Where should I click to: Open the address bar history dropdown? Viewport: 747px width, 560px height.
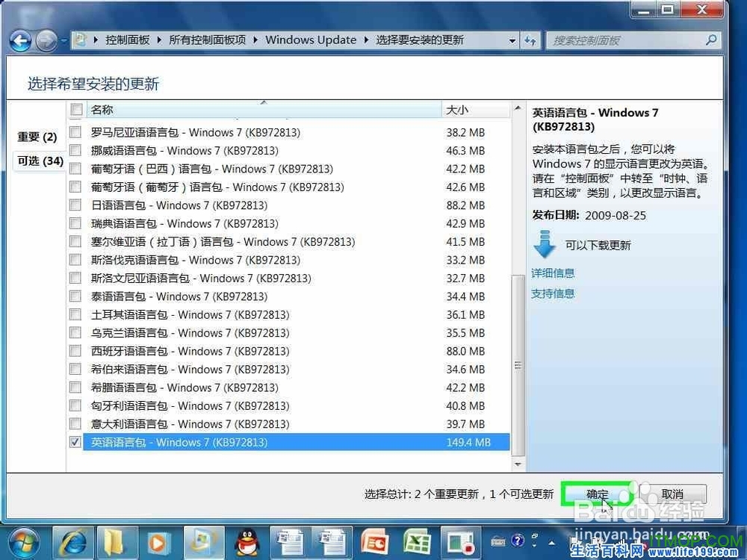pos(512,40)
